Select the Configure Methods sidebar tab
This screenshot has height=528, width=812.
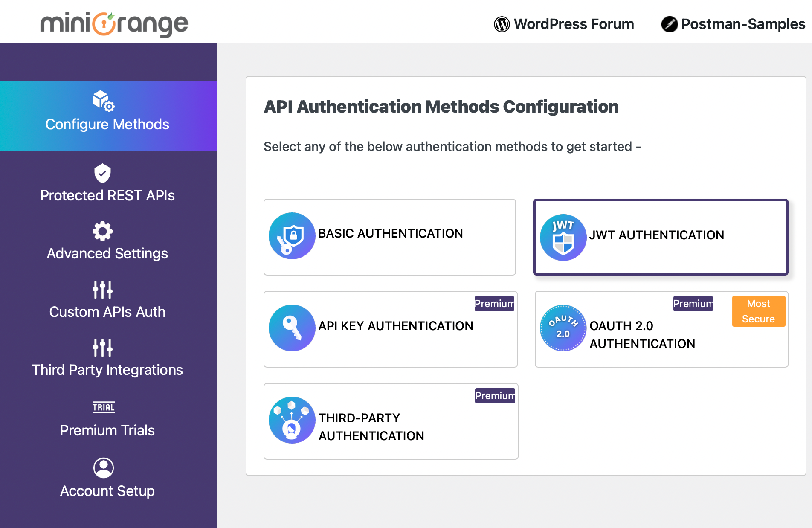pos(108,116)
